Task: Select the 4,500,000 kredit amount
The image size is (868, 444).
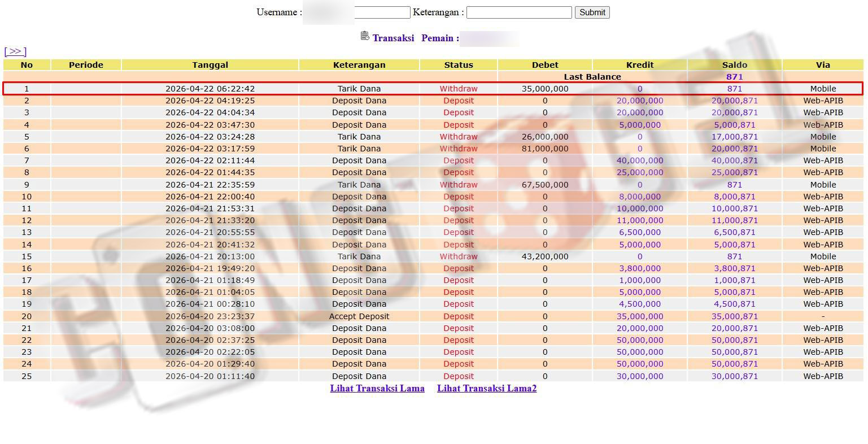Action: [x=640, y=304]
